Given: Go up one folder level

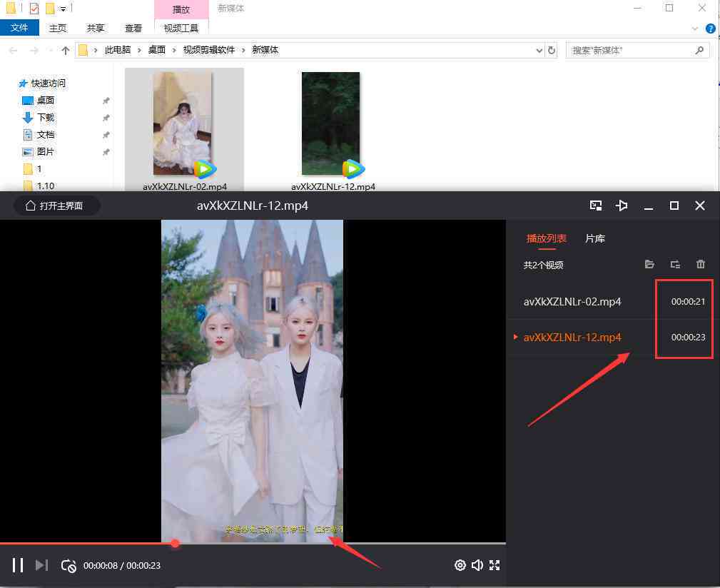Looking at the screenshot, I should [x=65, y=50].
